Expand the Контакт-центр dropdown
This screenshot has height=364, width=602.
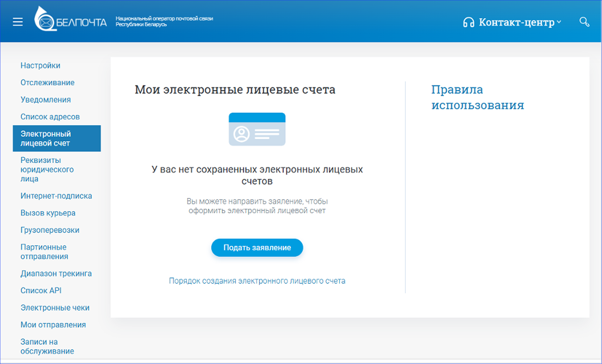pyautogui.click(x=559, y=22)
